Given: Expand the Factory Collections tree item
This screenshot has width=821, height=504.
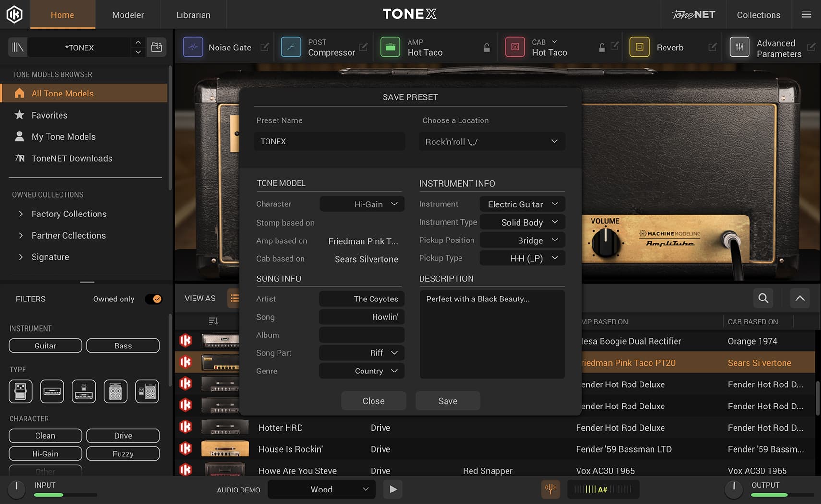Looking at the screenshot, I should (21, 214).
